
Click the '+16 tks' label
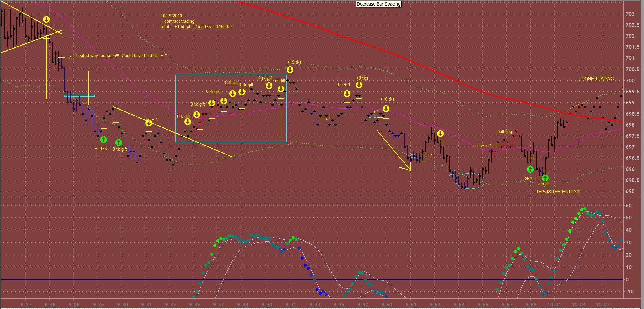click(387, 99)
